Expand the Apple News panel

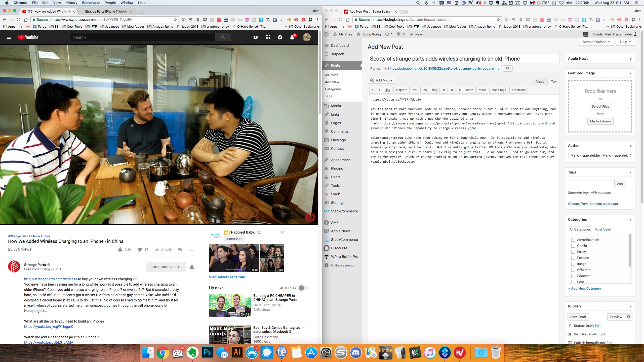(x=630, y=59)
